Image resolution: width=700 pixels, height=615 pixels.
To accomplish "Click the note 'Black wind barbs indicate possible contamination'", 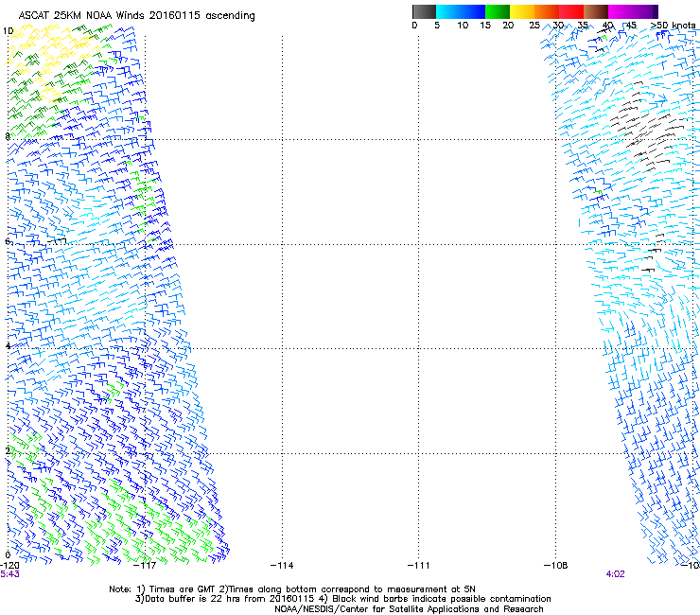I will pos(441,599).
